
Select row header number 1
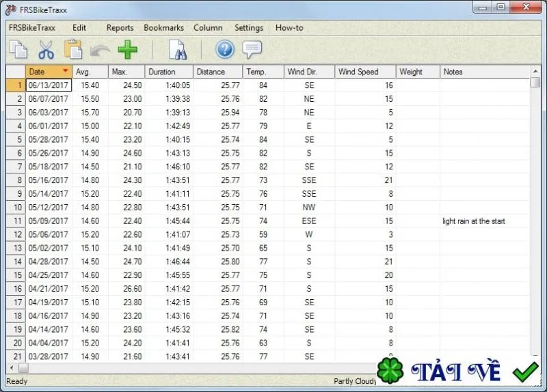coord(16,85)
